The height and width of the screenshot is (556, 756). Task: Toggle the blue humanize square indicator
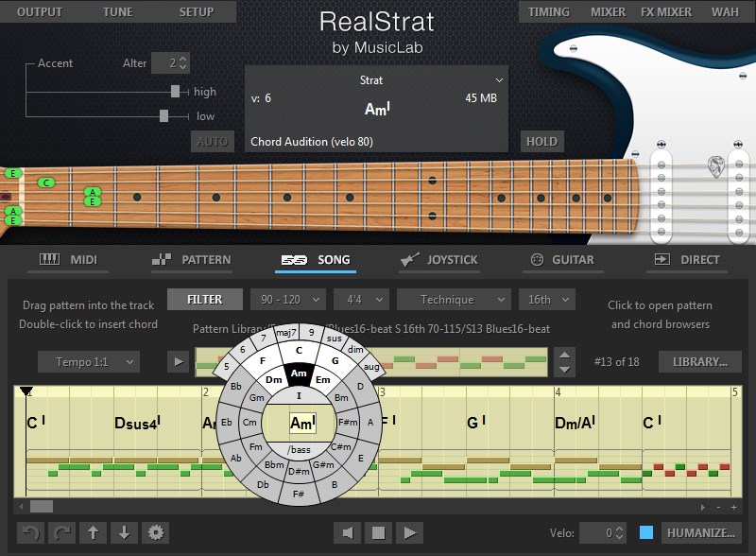pos(646,533)
